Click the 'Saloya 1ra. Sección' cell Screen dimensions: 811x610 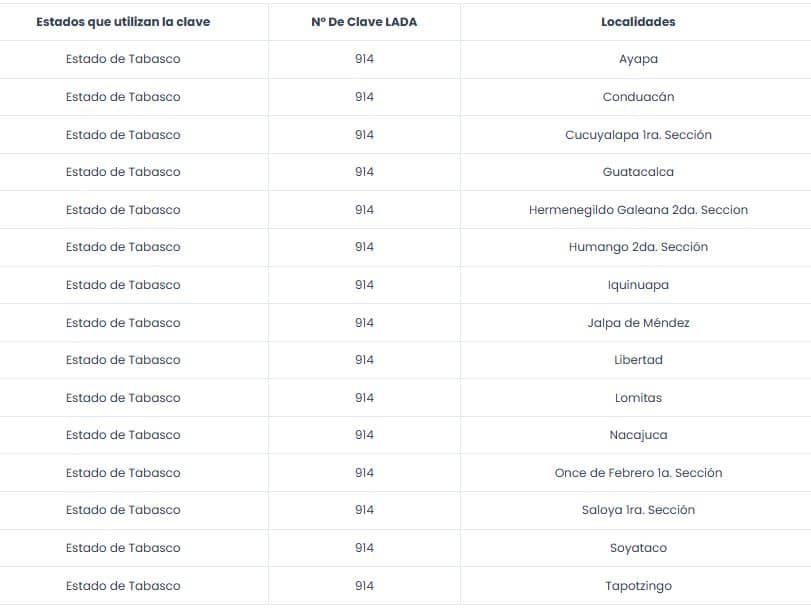tap(638, 510)
